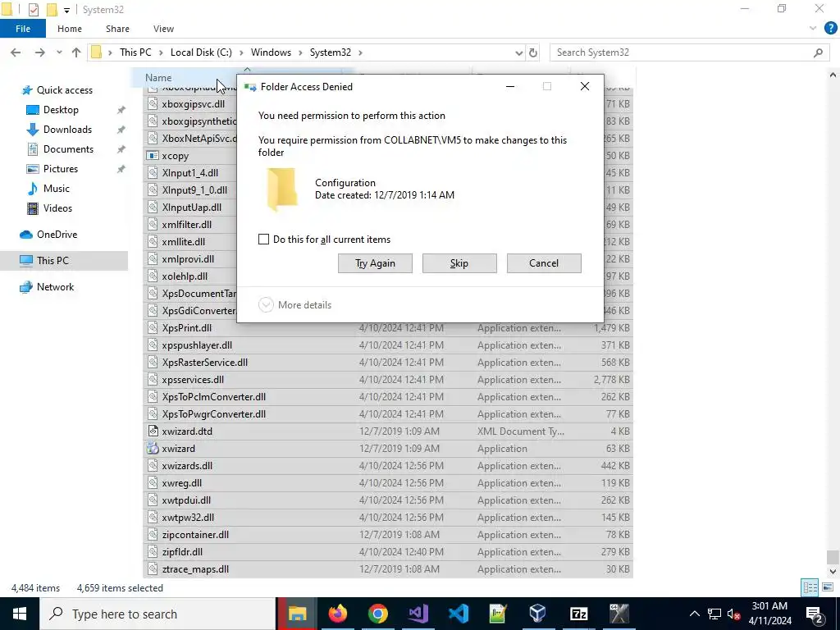Screen dimensions: 840x630
Task: Select Network in the navigation pane
Action: [55, 286]
